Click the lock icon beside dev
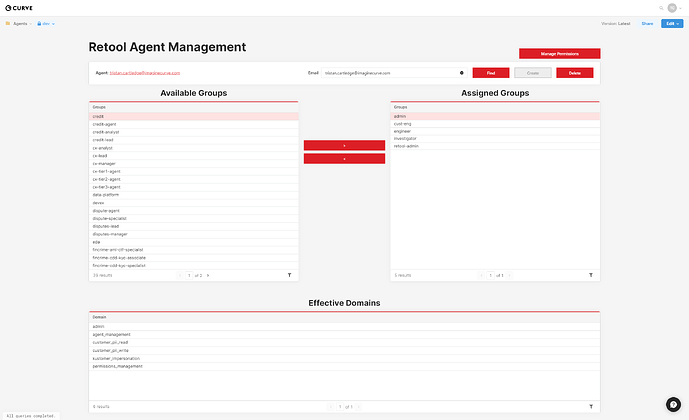The image size is (689, 420). (39, 24)
